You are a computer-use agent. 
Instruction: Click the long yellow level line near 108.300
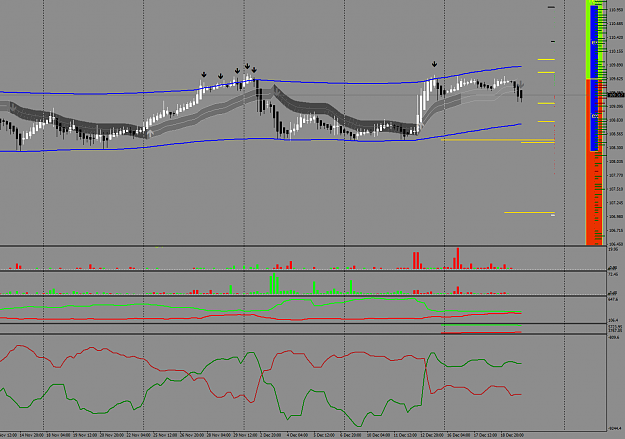[x=497, y=140]
